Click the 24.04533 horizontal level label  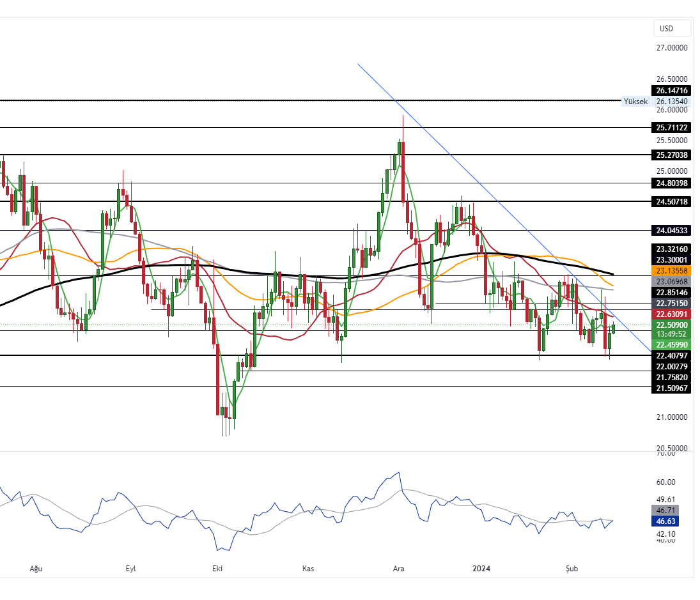tap(671, 230)
